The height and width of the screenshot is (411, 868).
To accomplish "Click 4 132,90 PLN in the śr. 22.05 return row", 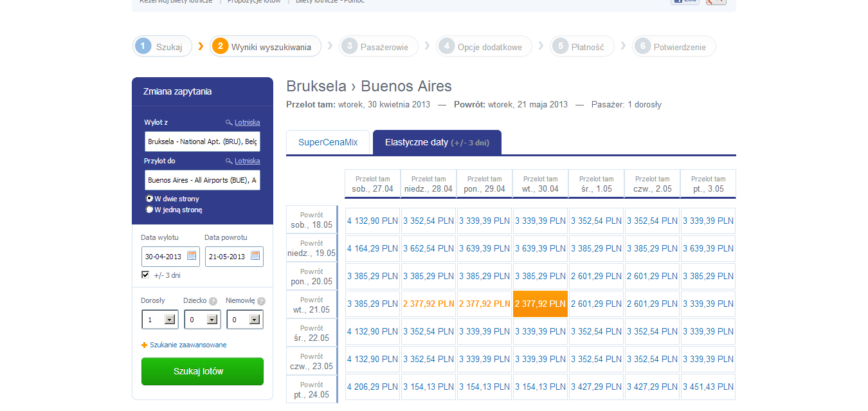I will (x=373, y=331).
